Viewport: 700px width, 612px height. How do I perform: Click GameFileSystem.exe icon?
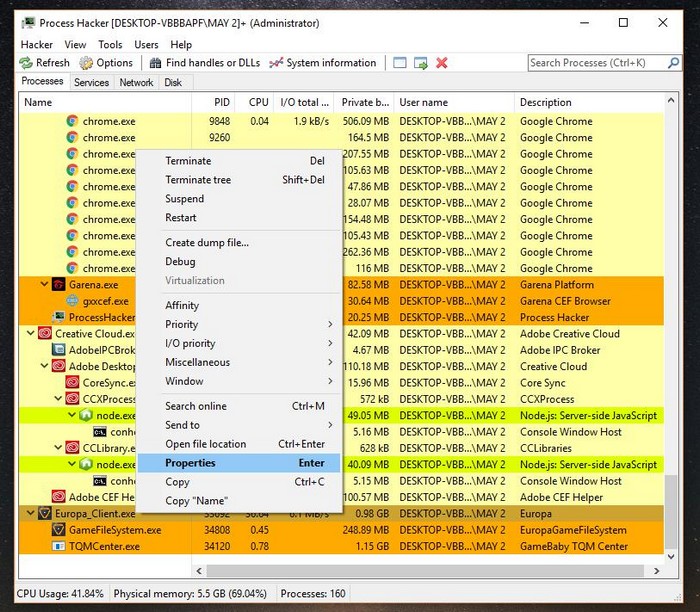58,530
